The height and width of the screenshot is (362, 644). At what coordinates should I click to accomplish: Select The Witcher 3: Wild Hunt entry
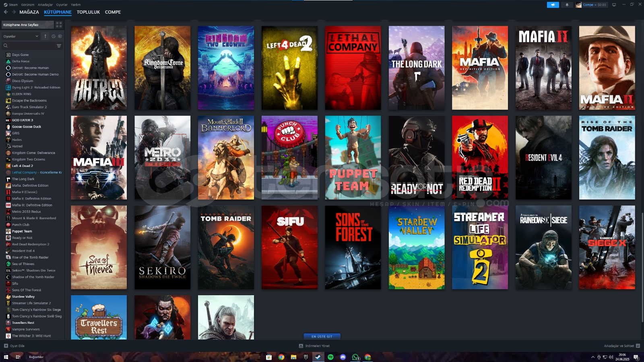[31, 336]
